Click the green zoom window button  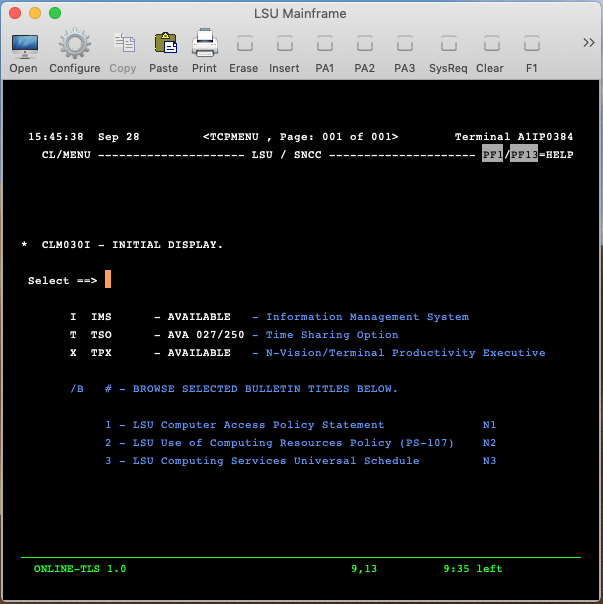(x=55, y=13)
